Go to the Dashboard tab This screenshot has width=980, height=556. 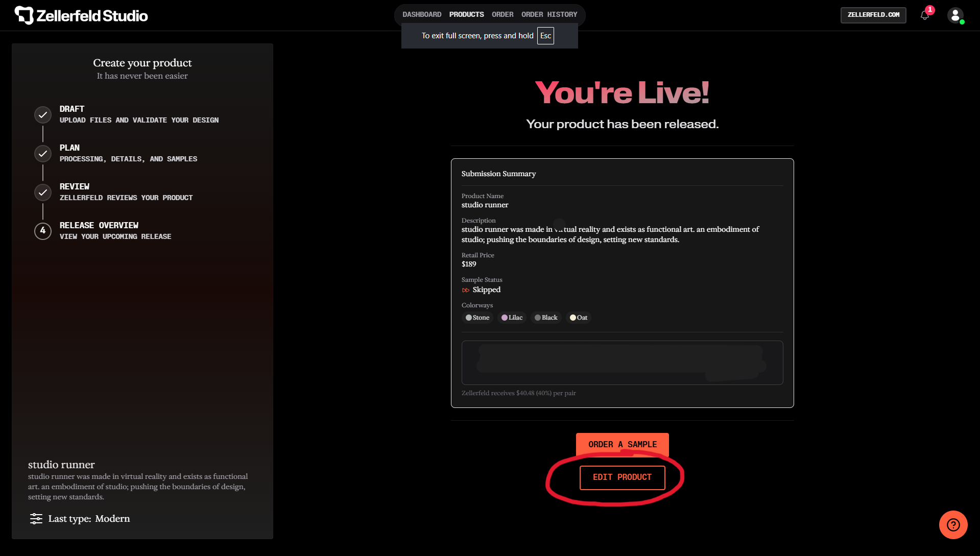[422, 14]
